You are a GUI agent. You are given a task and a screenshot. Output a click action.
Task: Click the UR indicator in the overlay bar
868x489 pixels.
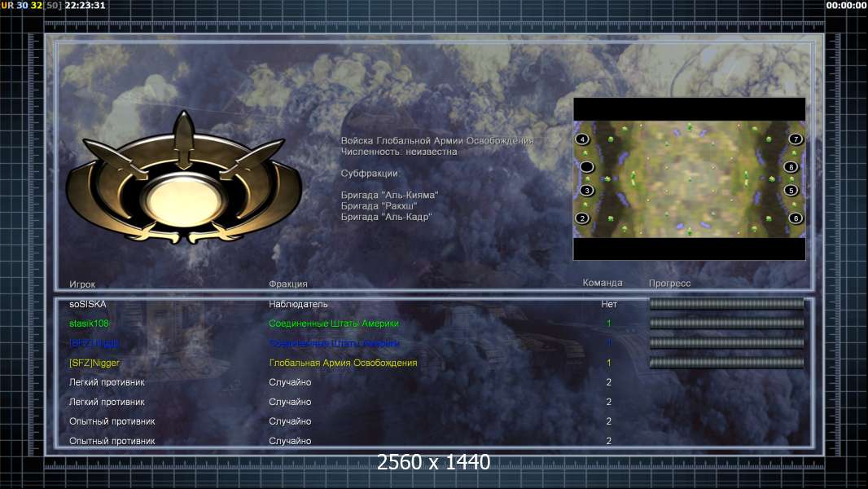[7, 5]
